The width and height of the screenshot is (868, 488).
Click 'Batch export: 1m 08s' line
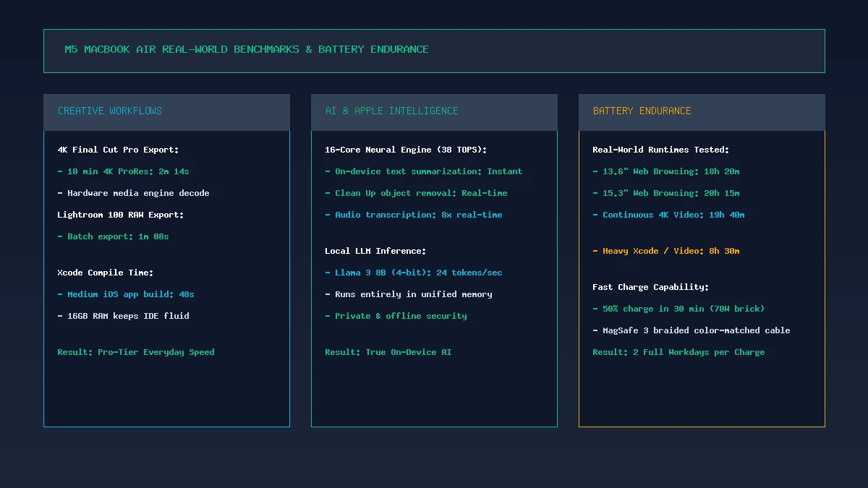pyautogui.click(x=113, y=236)
